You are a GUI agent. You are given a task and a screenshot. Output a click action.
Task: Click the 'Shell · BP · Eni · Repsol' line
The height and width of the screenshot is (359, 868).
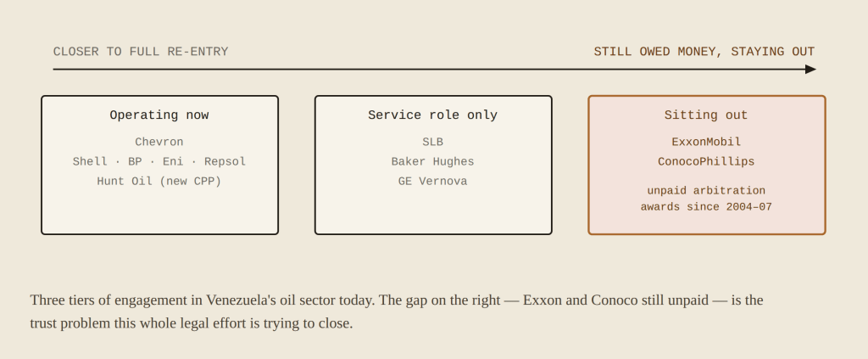(x=159, y=162)
